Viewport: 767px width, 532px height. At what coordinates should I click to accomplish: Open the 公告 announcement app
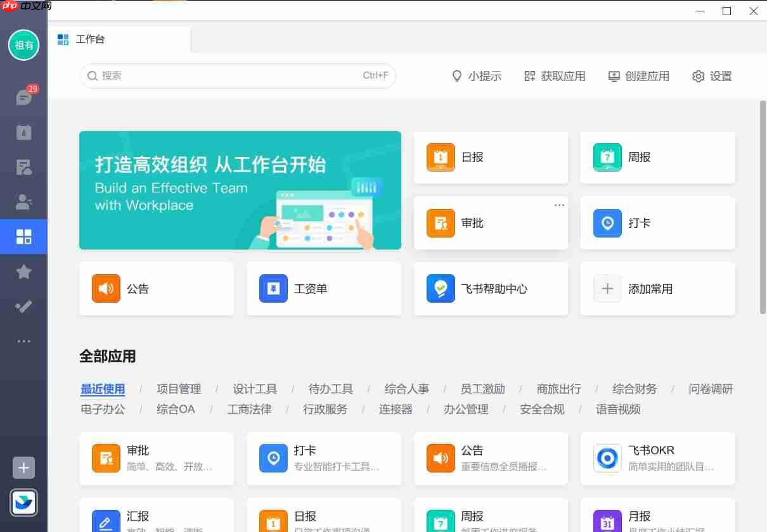click(x=157, y=288)
